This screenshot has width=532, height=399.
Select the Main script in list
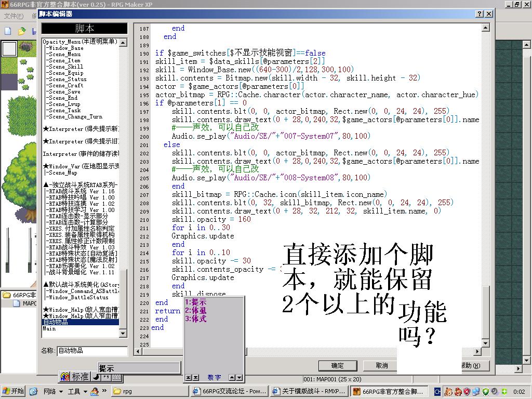pos(49,328)
